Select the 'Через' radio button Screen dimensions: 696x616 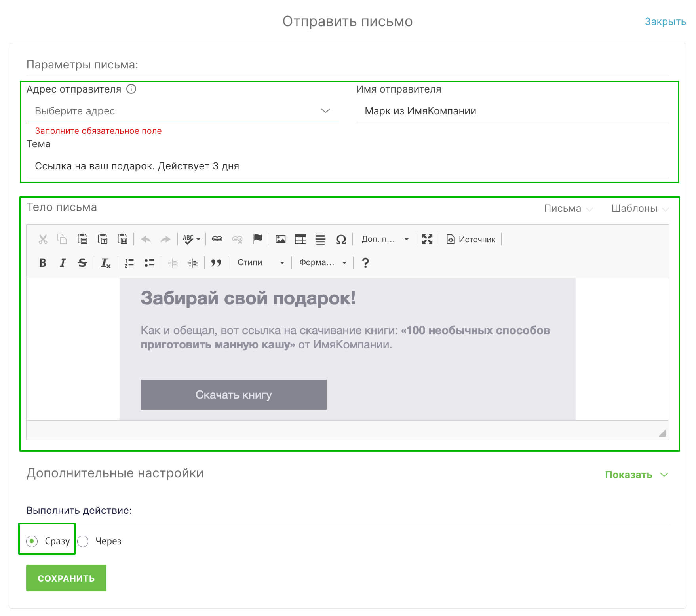coord(83,541)
